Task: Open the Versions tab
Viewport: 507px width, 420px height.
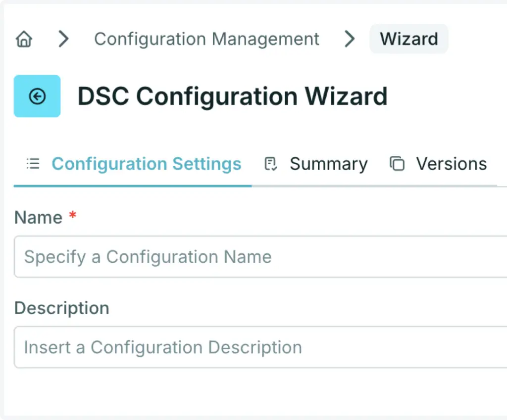Action: point(451,164)
